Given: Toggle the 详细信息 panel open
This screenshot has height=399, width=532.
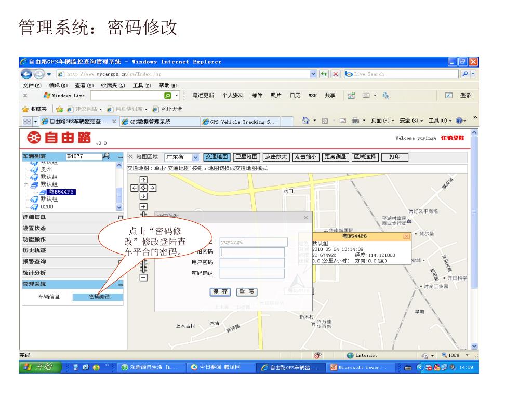Looking at the screenshot, I should coord(121,217).
